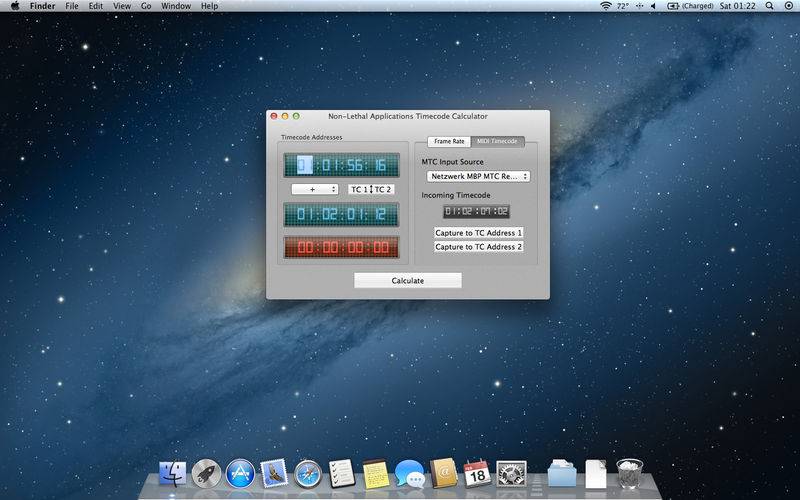This screenshot has width=800, height=500.
Task: Click the swap arrow between TC 1 and TC 2
Action: click(x=371, y=189)
